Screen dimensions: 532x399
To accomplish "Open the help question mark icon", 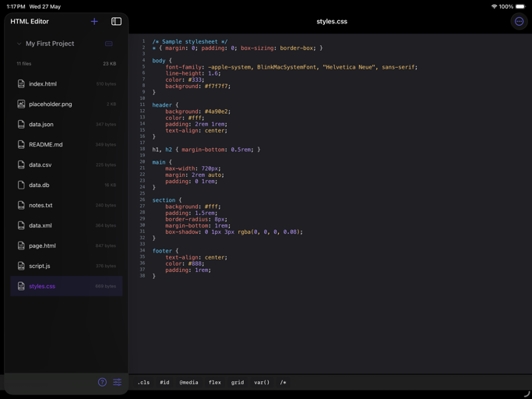I will pyautogui.click(x=102, y=382).
